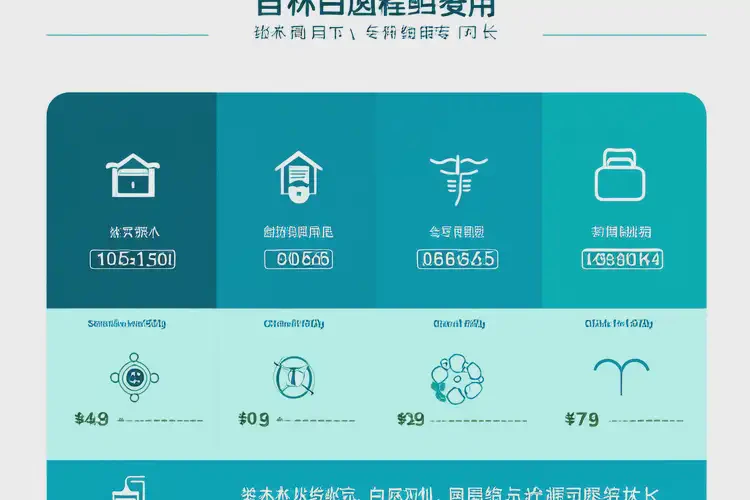
Task: Click the medical caduceus-style icon
Action: click(456, 177)
